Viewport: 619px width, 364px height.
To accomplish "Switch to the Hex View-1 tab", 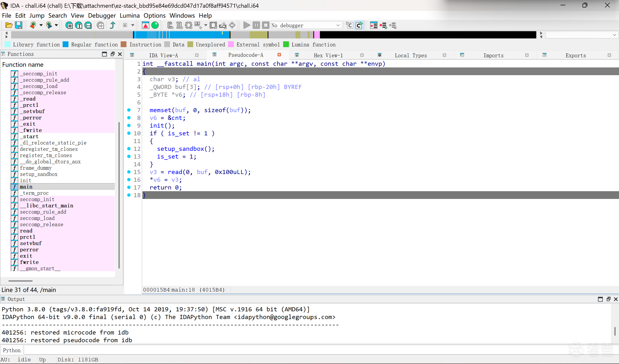I will (x=328, y=55).
